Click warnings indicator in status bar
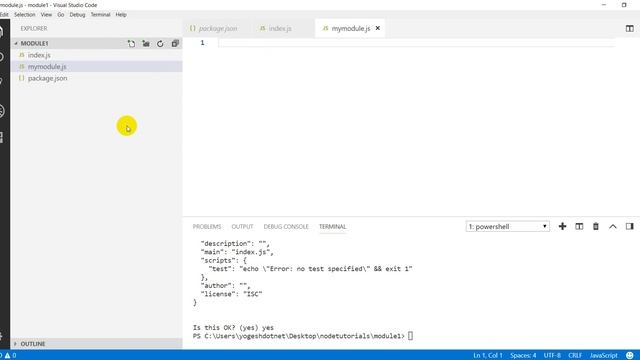This screenshot has width=640, height=360. [10, 356]
